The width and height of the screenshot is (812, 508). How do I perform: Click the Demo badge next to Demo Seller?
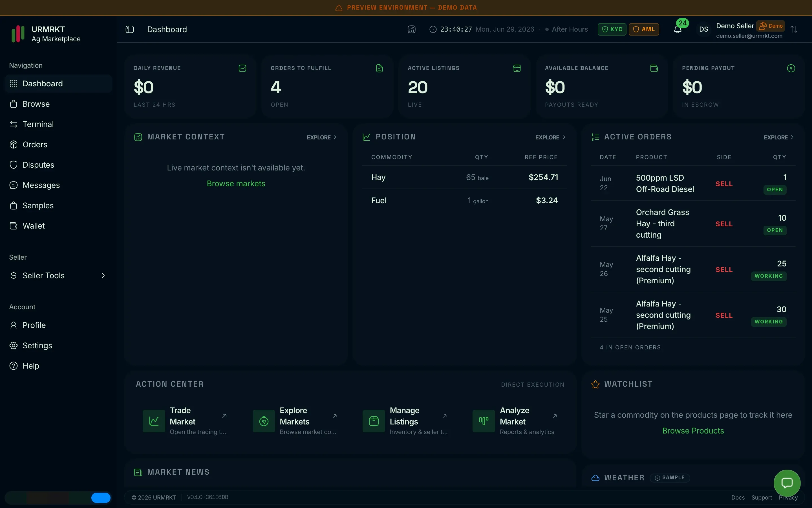point(770,26)
